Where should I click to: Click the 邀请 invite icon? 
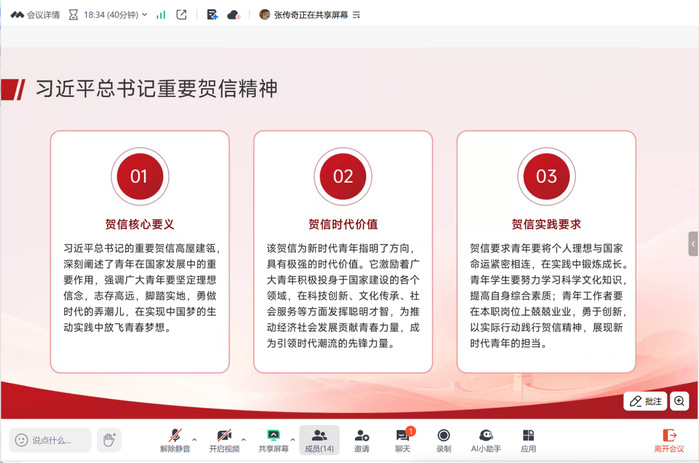361,439
